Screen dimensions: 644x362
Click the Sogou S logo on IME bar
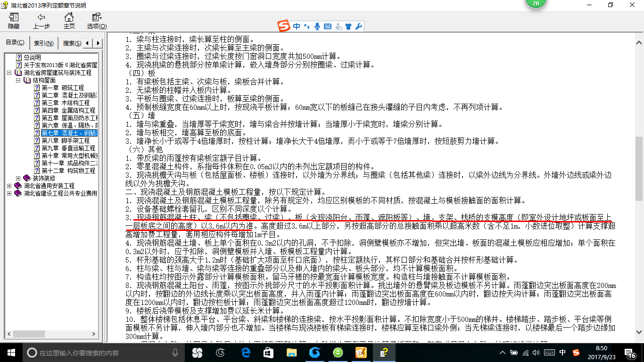[x=283, y=26]
